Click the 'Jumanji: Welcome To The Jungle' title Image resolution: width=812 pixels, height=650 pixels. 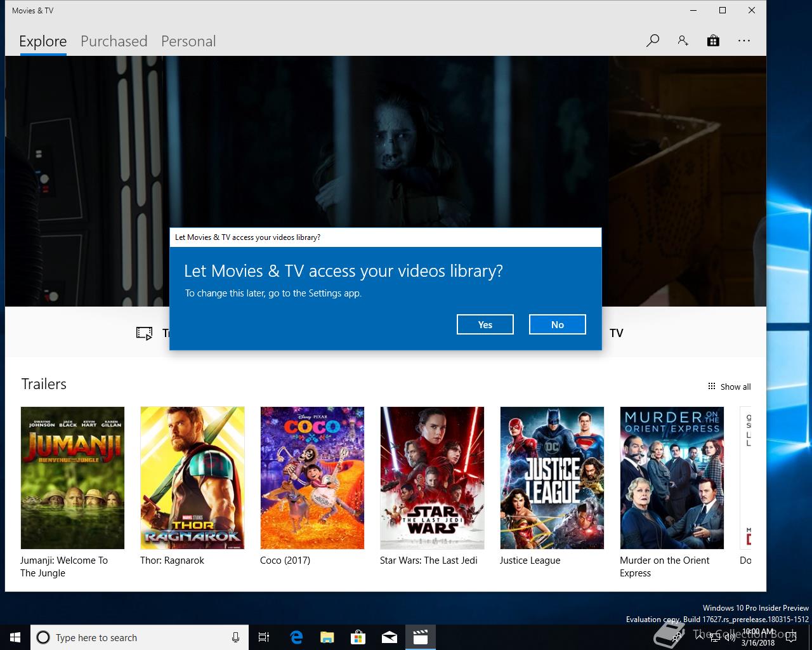pos(64,567)
